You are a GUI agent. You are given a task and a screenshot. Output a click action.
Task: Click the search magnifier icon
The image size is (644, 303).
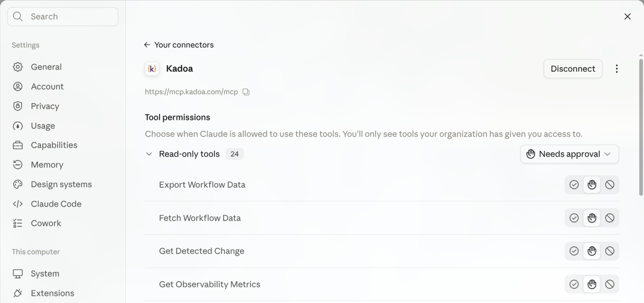point(18,17)
